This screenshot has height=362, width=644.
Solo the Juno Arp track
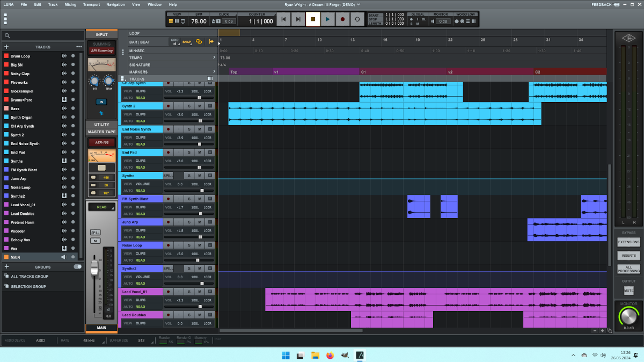click(x=189, y=222)
